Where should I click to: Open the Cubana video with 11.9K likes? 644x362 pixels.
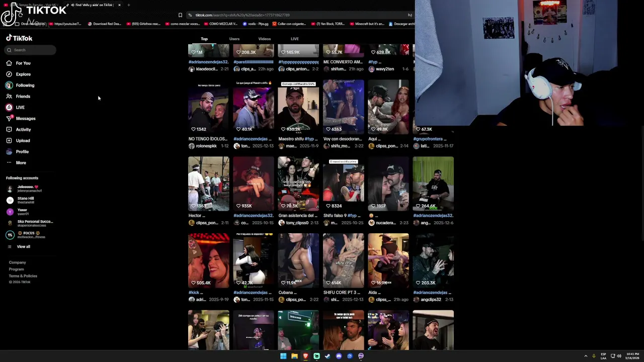coord(298,260)
